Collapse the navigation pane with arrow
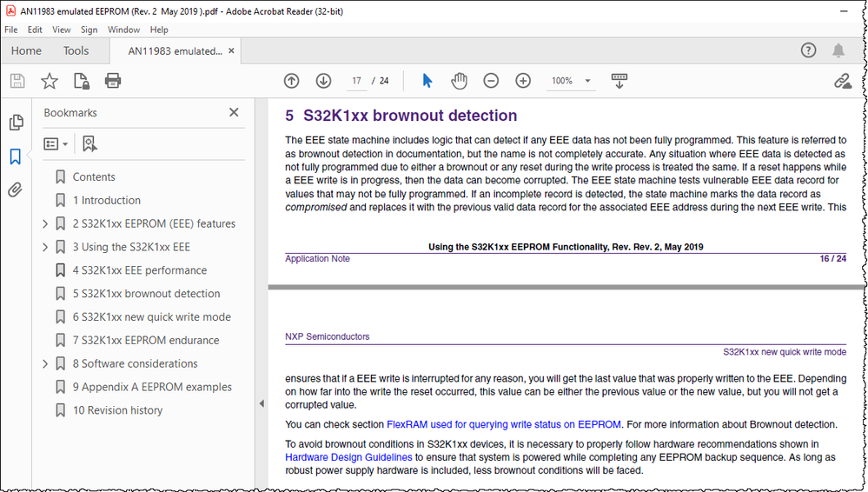Image resolution: width=868 pixels, height=492 pixels. tap(262, 404)
